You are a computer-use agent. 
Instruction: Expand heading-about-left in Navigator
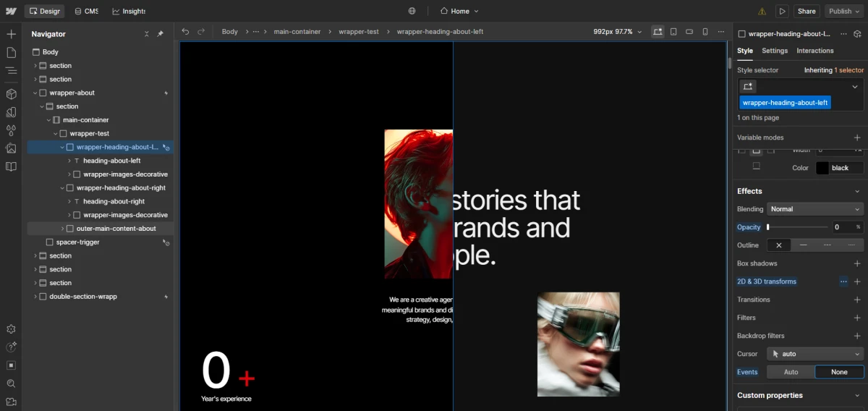tap(69, 161)
